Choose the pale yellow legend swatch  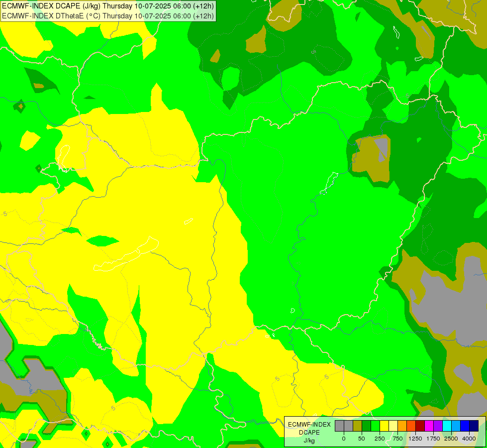click(x=393, y=426)
